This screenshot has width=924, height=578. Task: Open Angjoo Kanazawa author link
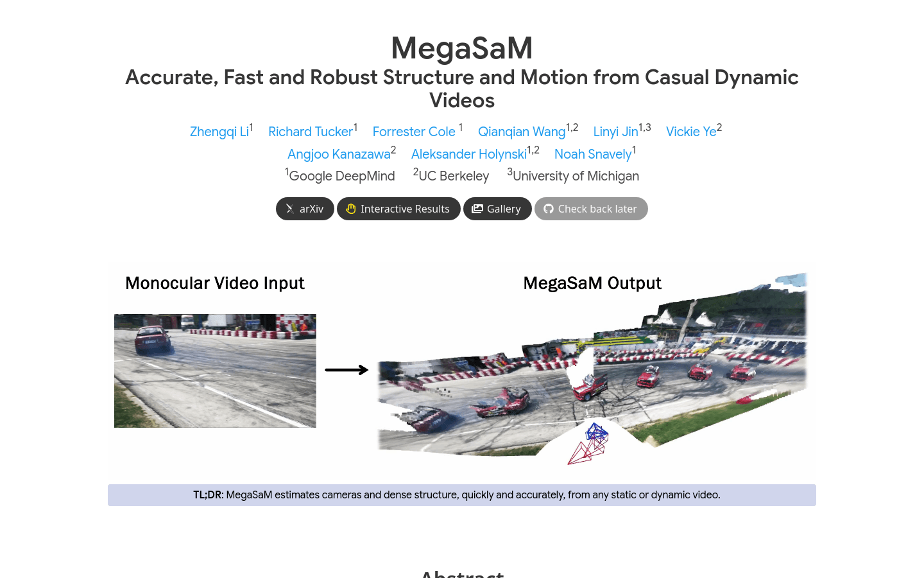pos(339,154)
